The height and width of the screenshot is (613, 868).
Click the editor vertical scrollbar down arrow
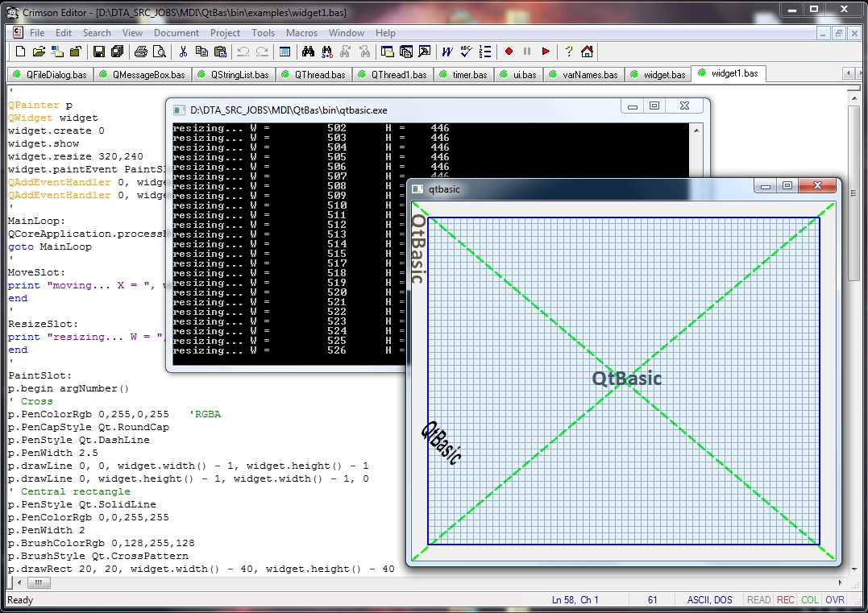(x=853, y=569)
